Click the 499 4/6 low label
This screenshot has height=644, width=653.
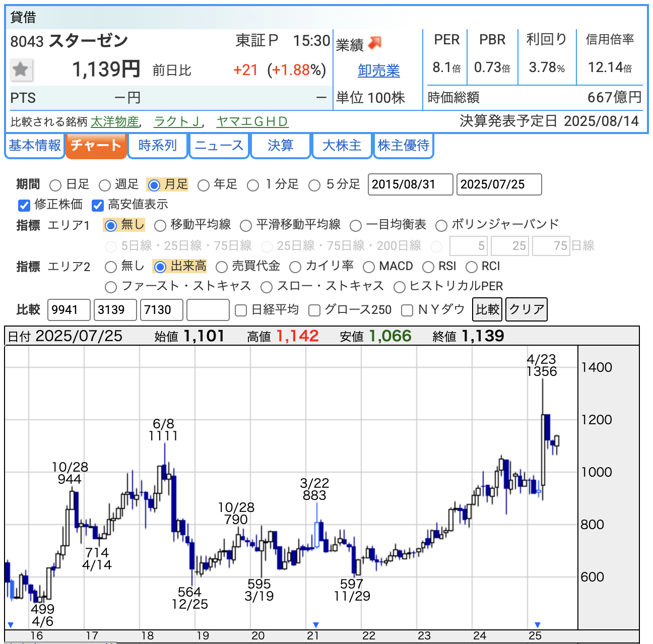coord(42,615)
